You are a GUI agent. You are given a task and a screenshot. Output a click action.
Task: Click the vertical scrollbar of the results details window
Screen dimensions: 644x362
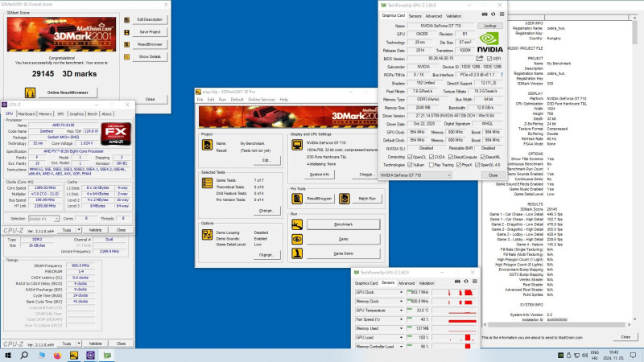pyautogui.click(x=634, y=167)
